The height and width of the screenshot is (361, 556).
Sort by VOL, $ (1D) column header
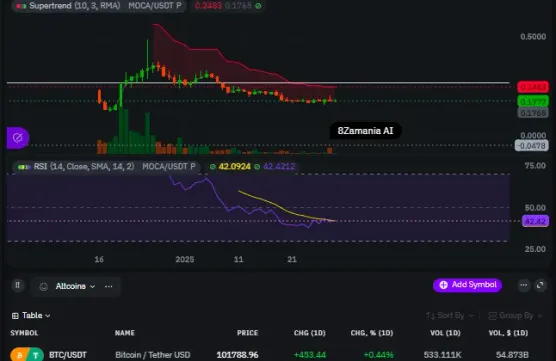click(508, 333)
